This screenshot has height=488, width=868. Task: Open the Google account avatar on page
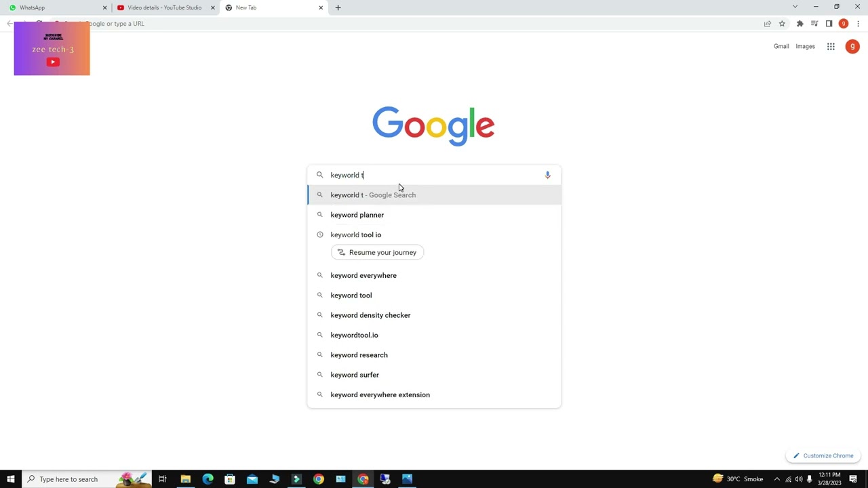[x=852, y=47]
